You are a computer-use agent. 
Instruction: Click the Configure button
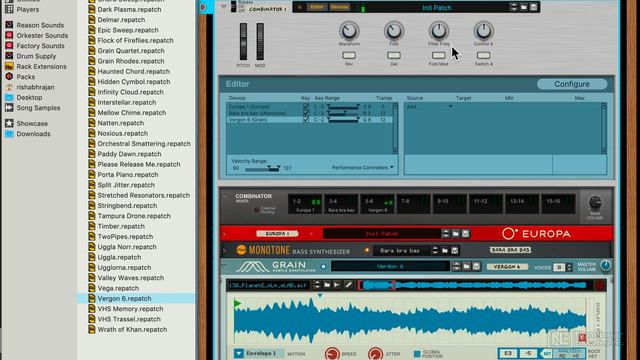572,84
